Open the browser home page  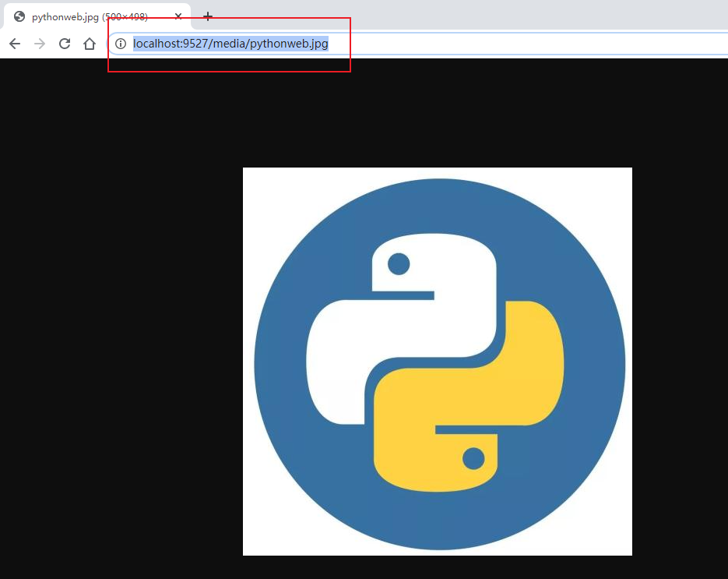pyautogui.click(x=89, y=44)
